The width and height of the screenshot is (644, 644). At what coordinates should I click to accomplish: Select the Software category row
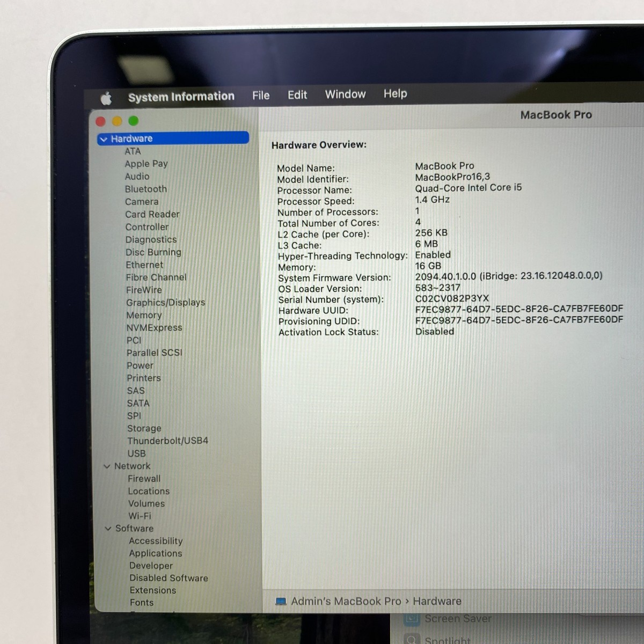134,528
